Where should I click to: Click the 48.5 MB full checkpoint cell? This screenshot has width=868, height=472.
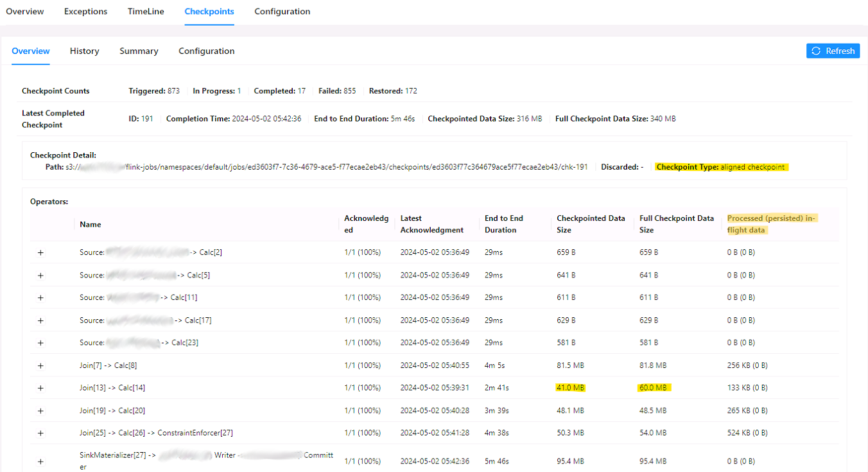(x=653, y=410)
